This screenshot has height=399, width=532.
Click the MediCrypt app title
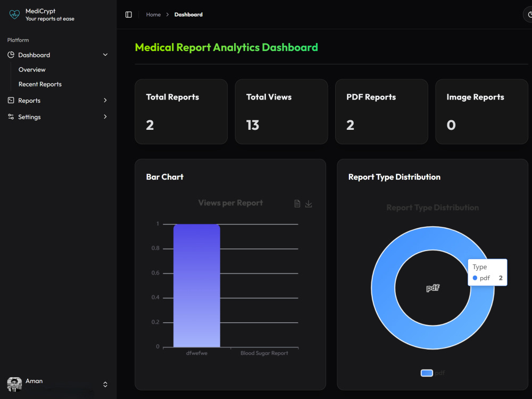click(40, 11)
